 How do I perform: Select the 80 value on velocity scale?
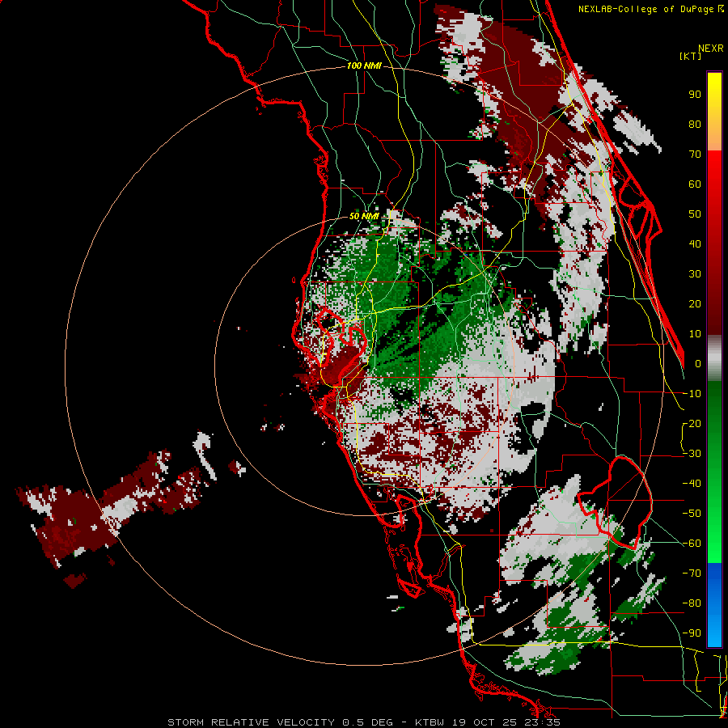(x=695, y=124)
